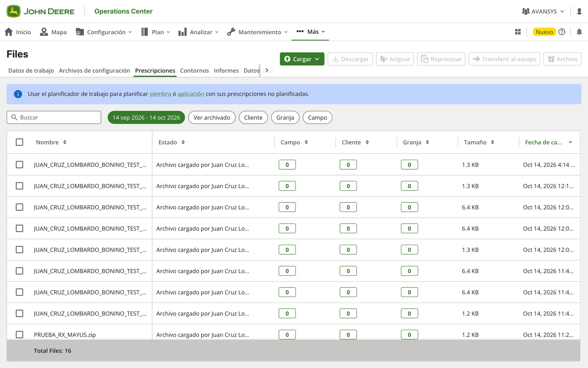Click the Buscar search field

coord(54,117)
